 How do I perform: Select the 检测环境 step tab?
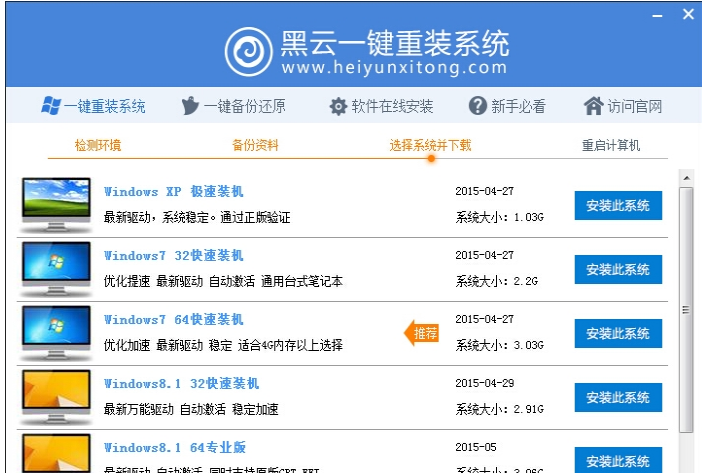coord(98,145)
